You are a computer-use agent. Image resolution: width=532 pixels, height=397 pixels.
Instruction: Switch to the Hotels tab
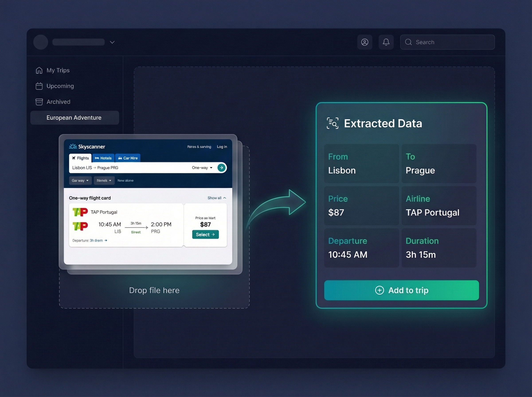point(103,158)
